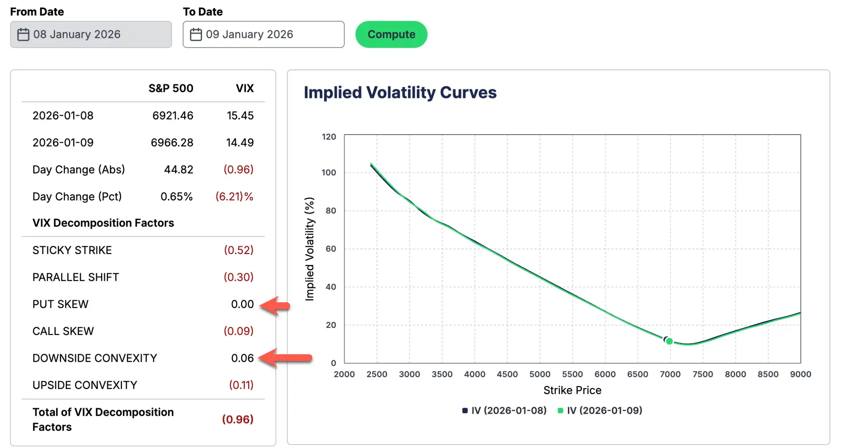Click the From Date calendar icon

pyautogui.click(x=23, y=34)
